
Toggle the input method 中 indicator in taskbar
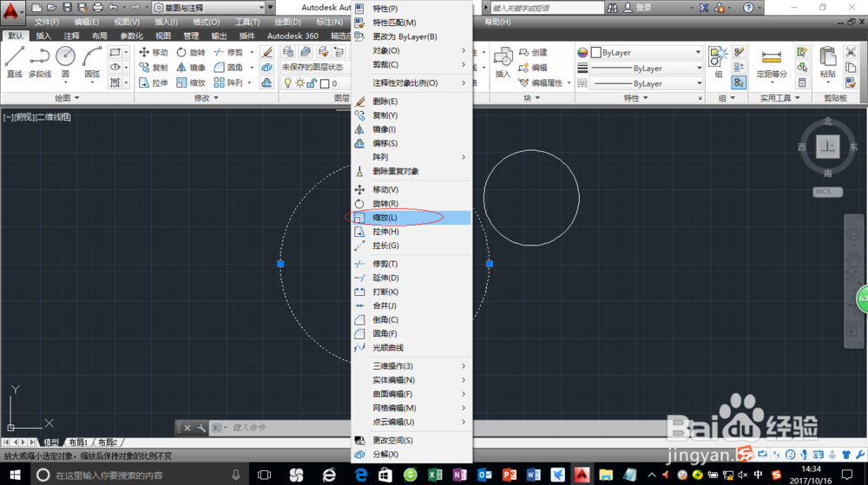[x=758, y=475]
